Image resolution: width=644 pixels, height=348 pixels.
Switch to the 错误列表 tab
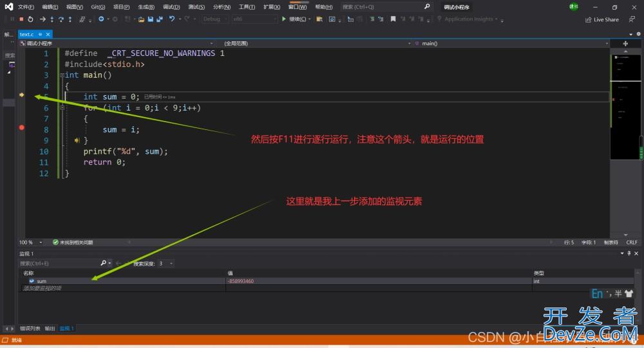30,328
